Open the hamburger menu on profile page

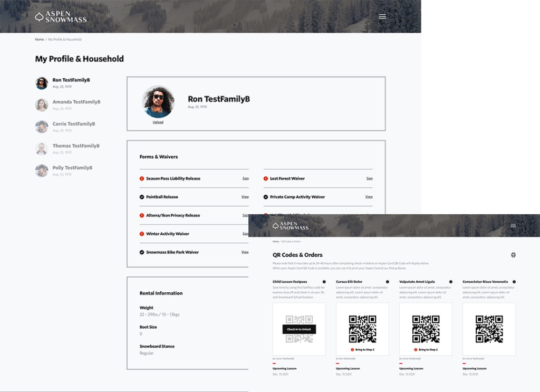tap(382, 17)
